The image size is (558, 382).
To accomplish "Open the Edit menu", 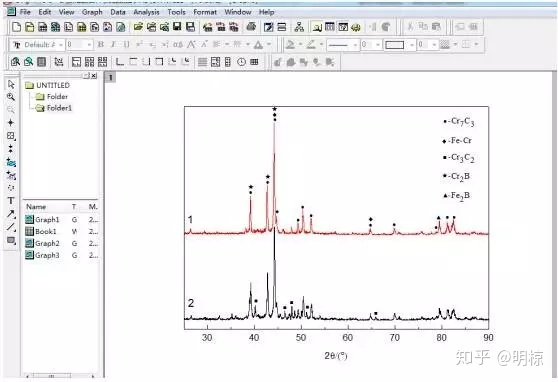I will pyautogui.click(x=44, y=12).
